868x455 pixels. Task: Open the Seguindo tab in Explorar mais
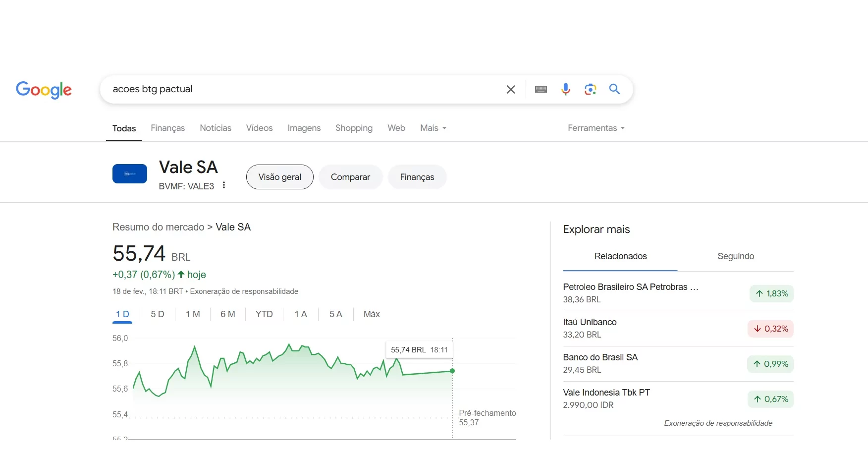click(x=735, y=256)
